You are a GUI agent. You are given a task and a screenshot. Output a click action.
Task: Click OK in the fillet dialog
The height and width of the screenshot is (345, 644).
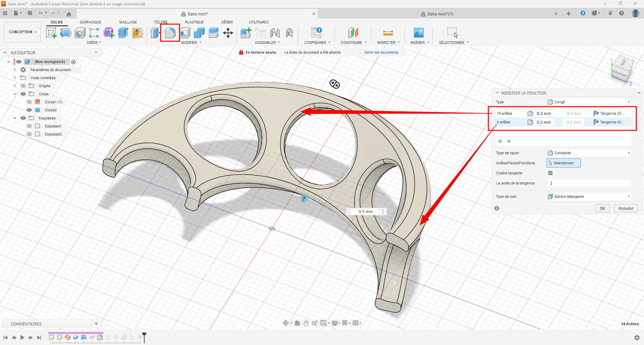pyautogui.click(x=602, y=208)
